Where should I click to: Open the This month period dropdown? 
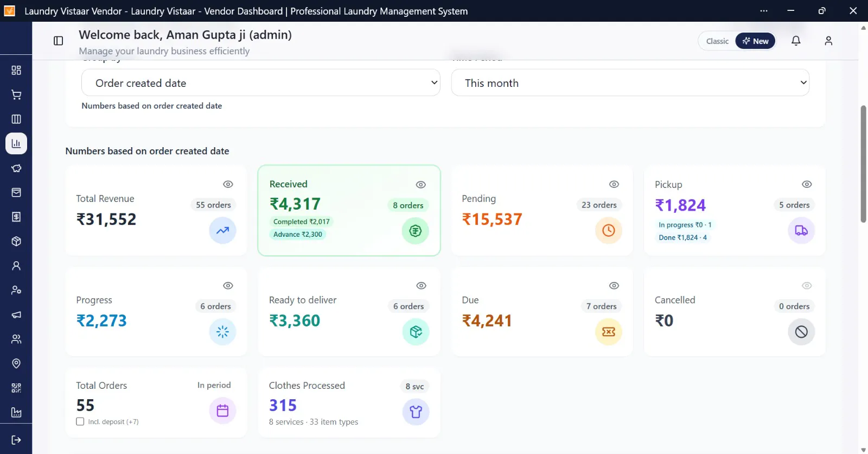point(630,83)
